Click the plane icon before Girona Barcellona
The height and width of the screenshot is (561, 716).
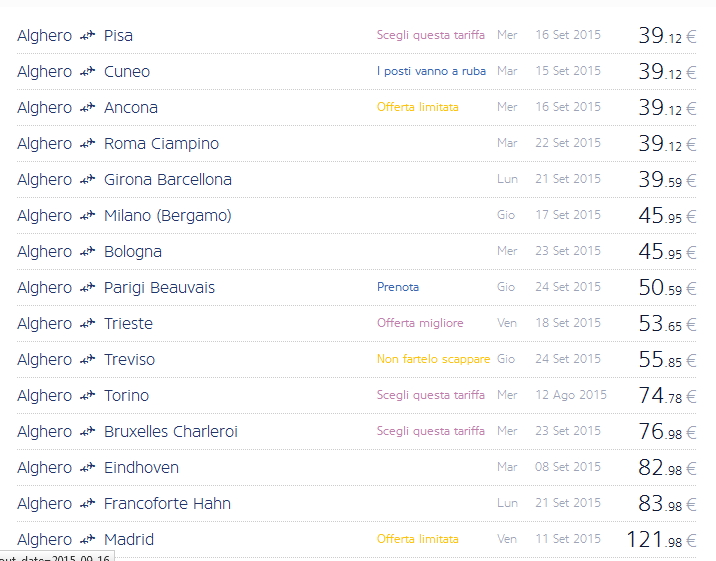coord(87,180)
